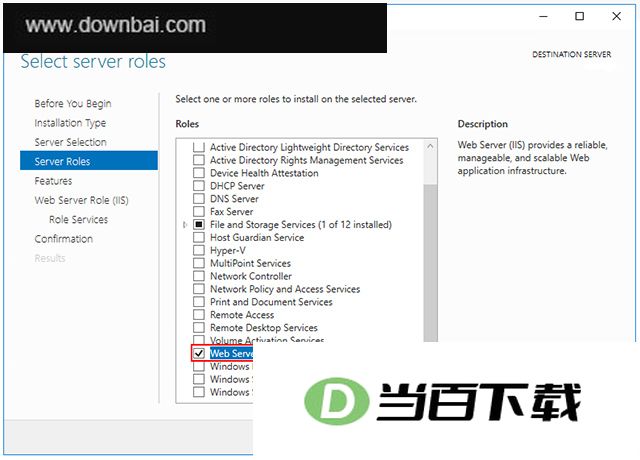Tick the DHCP Server checkbox

(x=199, y=186)
